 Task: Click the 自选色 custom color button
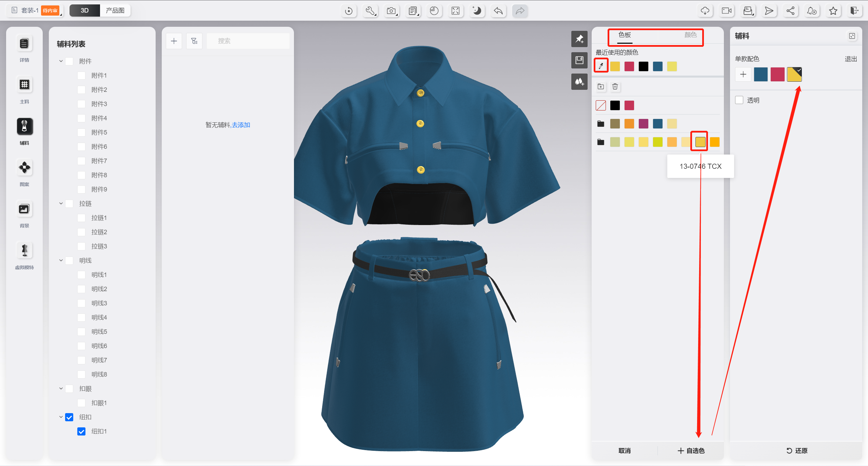click(691, 451)
